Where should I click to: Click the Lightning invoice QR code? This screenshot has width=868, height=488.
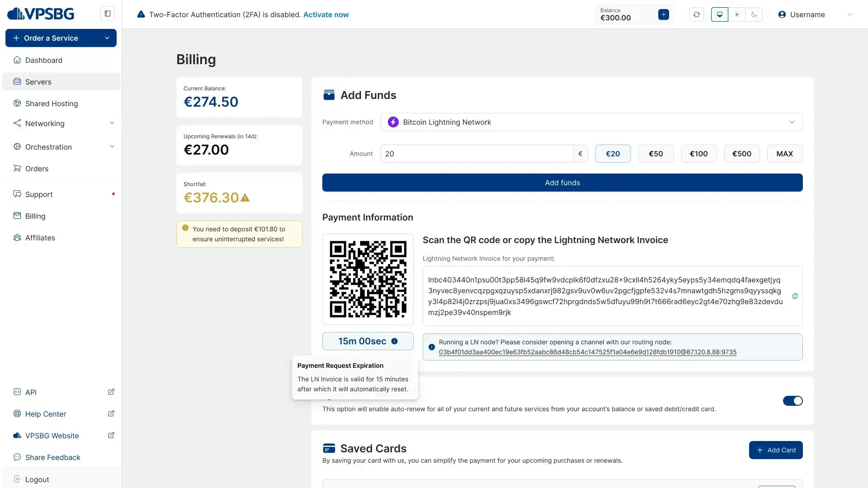[x=368, y=279]
